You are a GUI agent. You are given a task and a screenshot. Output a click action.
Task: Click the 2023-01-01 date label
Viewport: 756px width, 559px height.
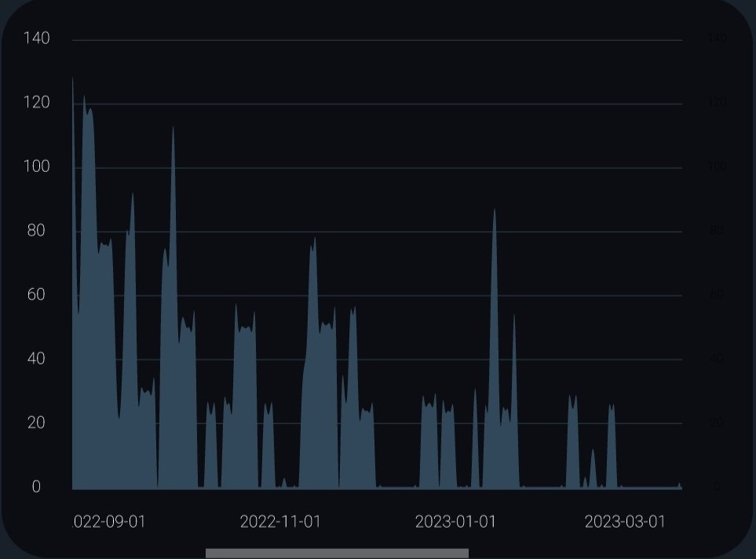point(455,522)
